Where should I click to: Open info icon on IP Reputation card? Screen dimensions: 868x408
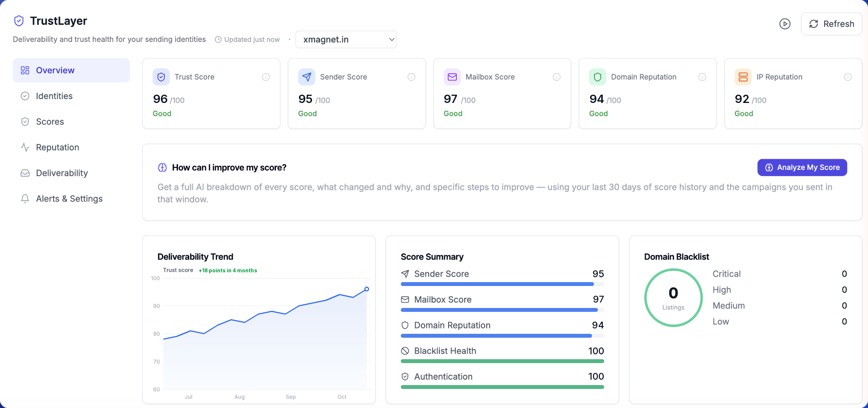point(848,77)
